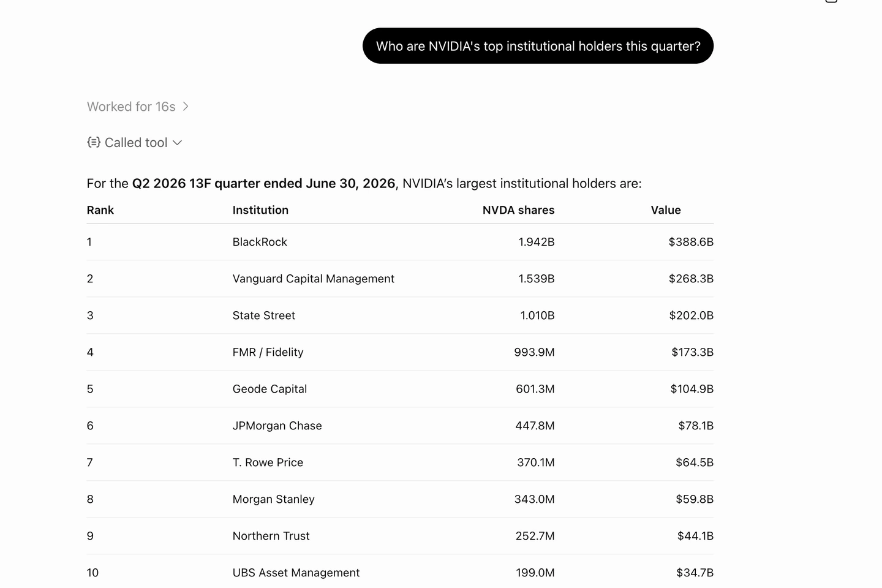Click the '$104.9B' value cell
882x588 pixels.
click(x=692, y=389)
